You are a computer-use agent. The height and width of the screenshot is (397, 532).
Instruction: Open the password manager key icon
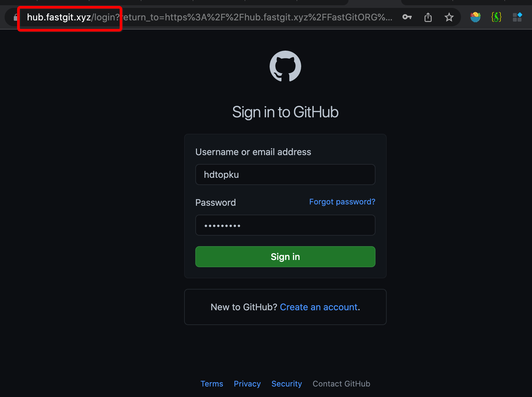click(407, 17)
